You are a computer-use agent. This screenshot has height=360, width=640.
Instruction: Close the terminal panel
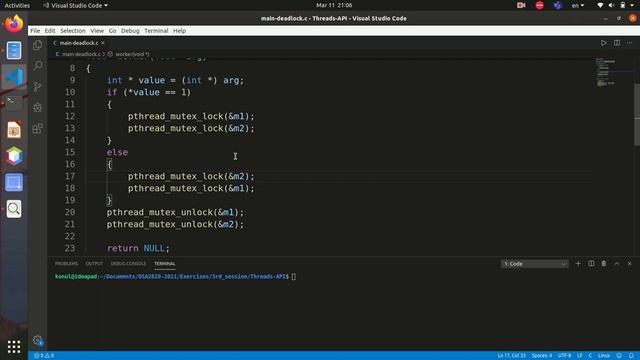point(629,264)
